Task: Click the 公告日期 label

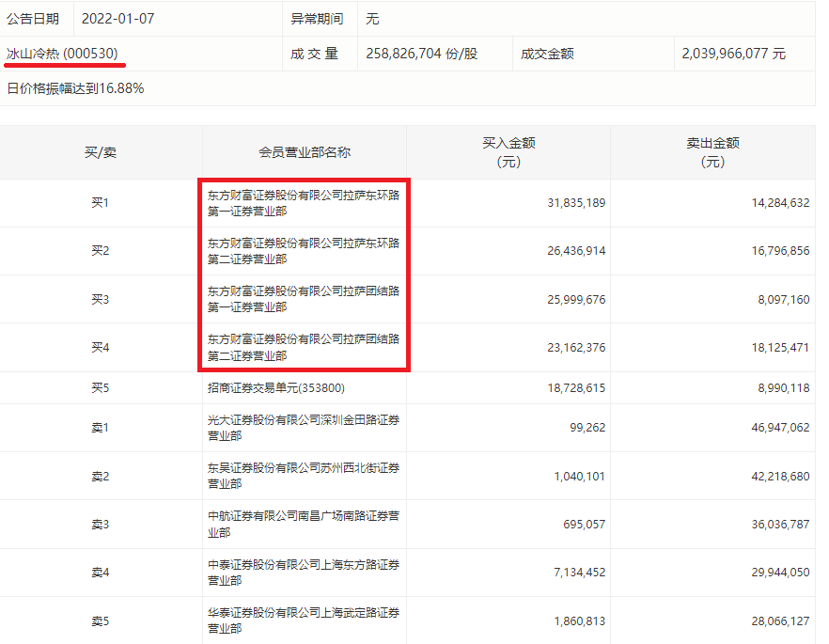Action: (x=33, y=19)
